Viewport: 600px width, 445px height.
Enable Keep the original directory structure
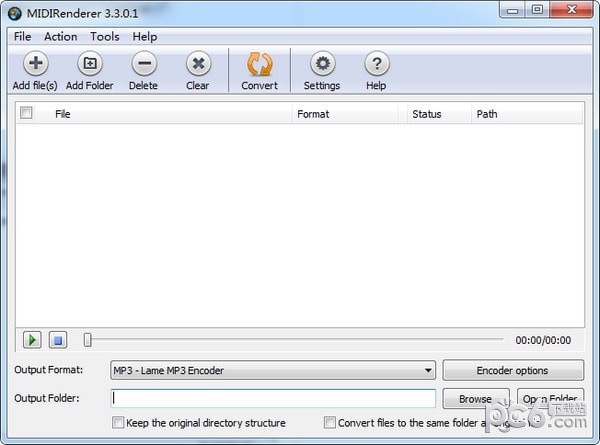coord(118,422)
